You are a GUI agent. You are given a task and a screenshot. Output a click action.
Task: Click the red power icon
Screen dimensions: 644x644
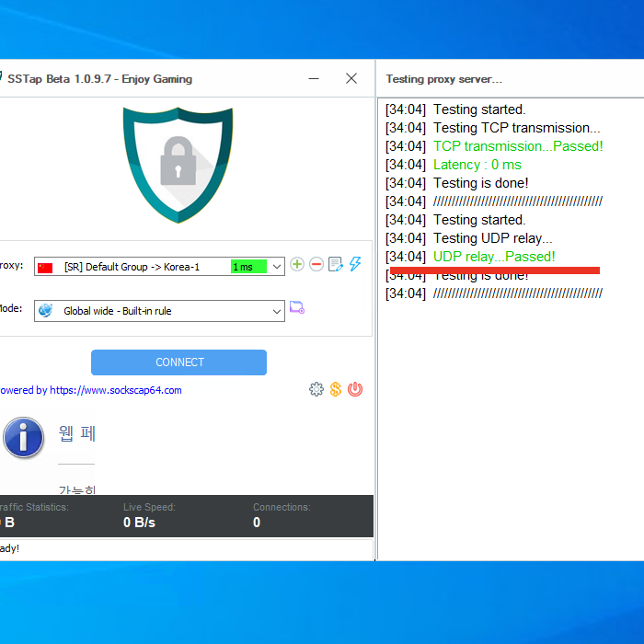(x=355, y=389)
